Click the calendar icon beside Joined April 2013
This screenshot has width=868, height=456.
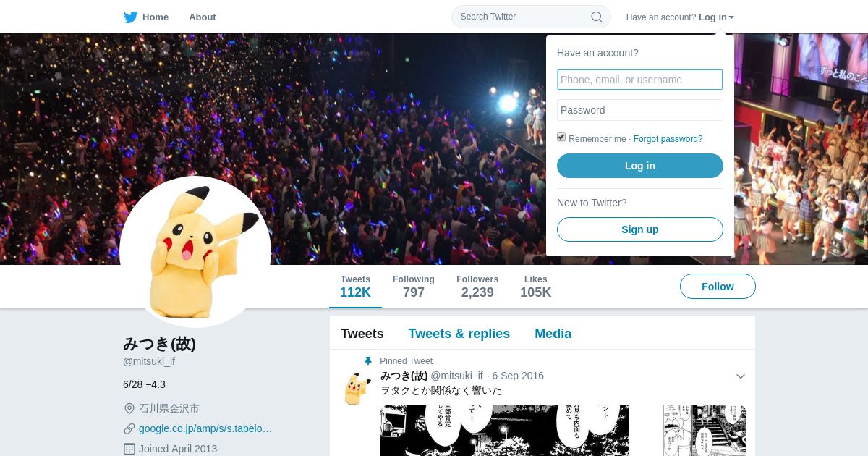click(129, 449)
